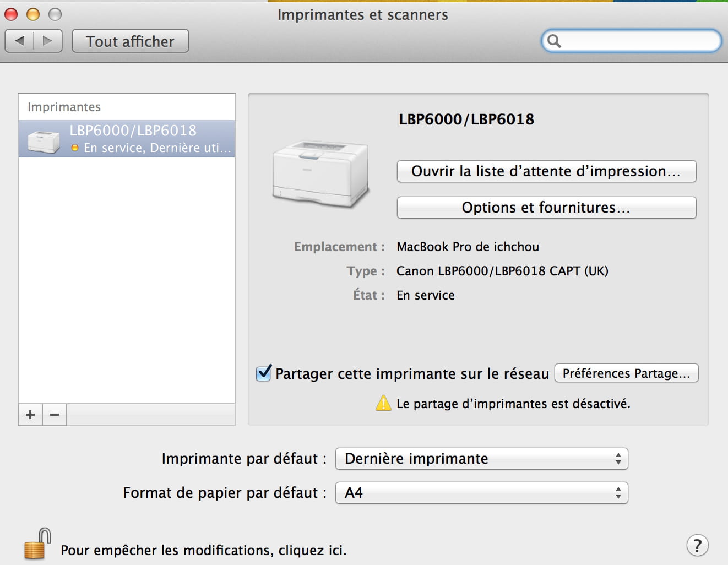Screen dimensions: 728x565
Task: Click Options et fournitures button
Action: 546,208
